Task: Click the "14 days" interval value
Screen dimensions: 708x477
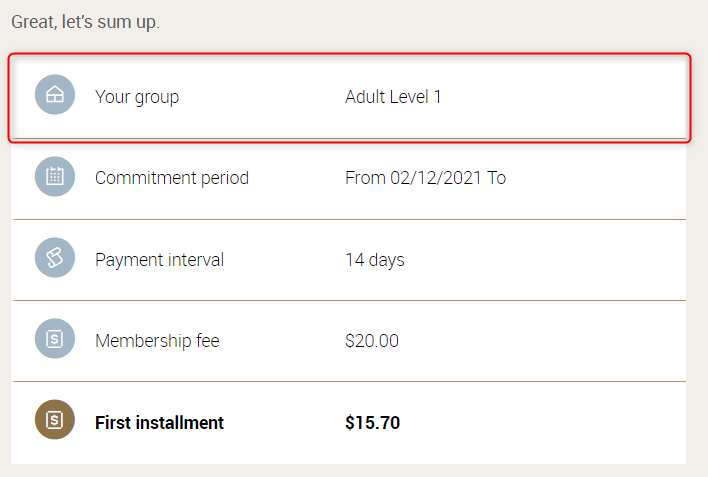Action: click(375, 260)
